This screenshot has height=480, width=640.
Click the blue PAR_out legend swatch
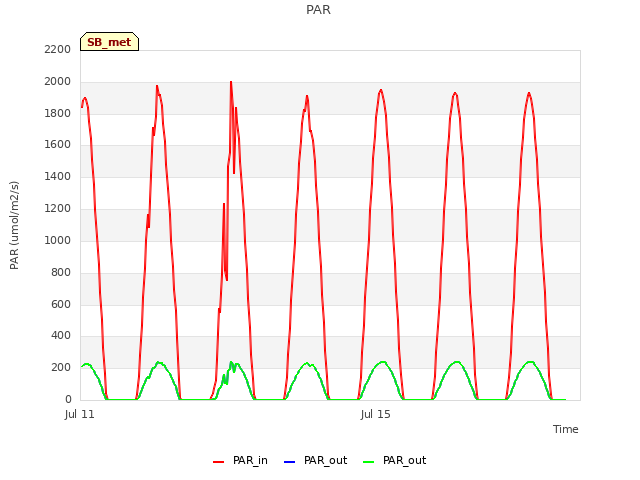(289, 462)
